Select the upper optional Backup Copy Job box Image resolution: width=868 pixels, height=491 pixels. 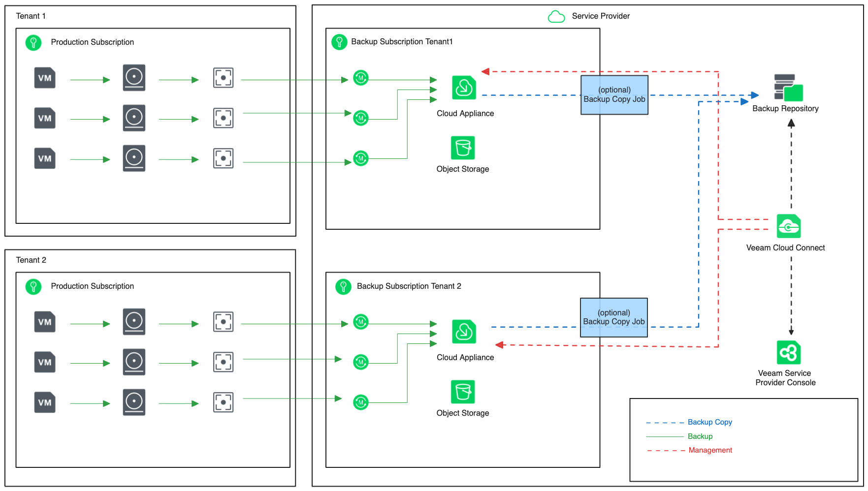pyautogui.click(x=614, y=95)
